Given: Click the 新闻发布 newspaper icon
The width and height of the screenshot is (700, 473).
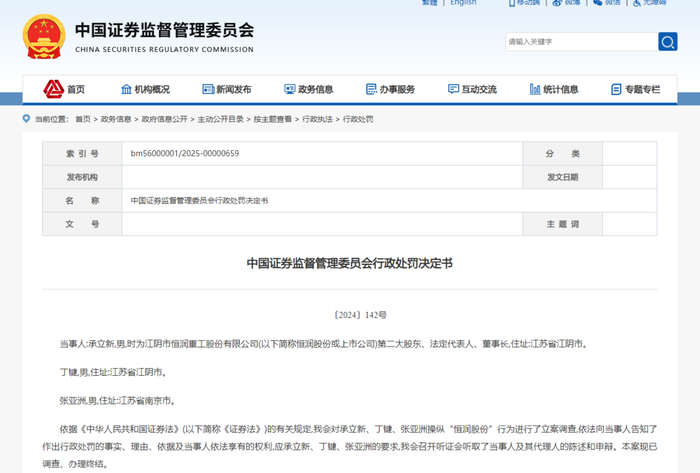Looking at the screenshot, I should point(208,89).
